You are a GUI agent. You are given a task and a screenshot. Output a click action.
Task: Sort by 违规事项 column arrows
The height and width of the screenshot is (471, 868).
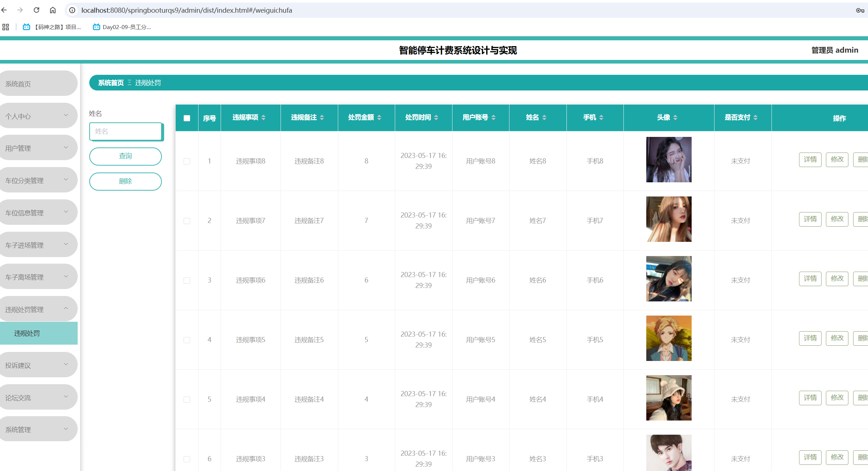coord(263,117)
